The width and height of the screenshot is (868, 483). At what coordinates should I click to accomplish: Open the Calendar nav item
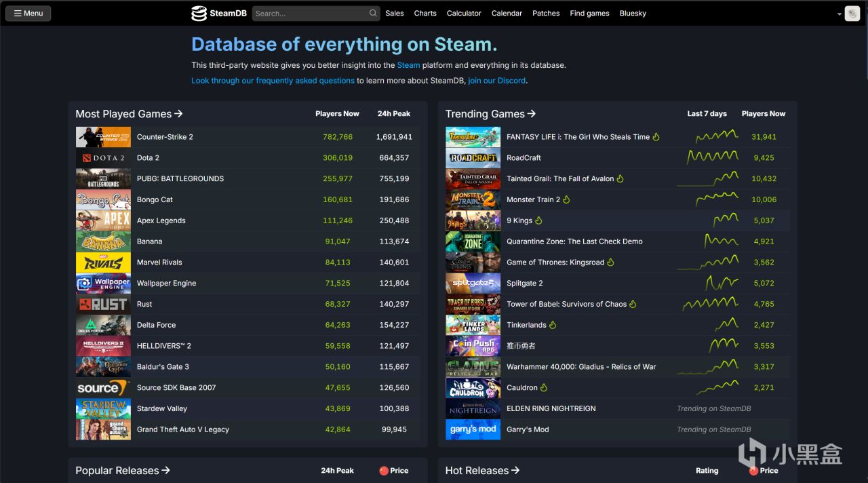click(507, 13)
